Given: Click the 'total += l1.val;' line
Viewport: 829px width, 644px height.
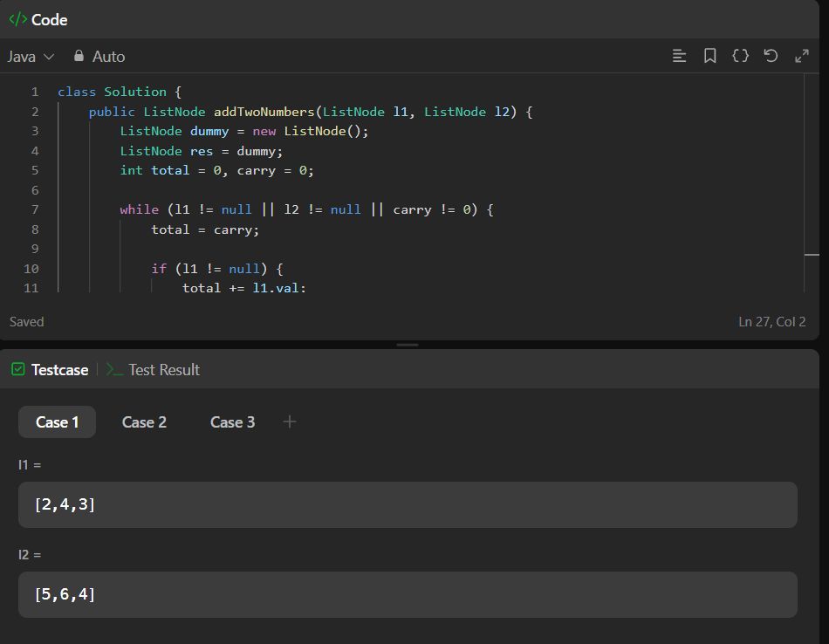Looking at the screenshot, I should coord(244,288).
